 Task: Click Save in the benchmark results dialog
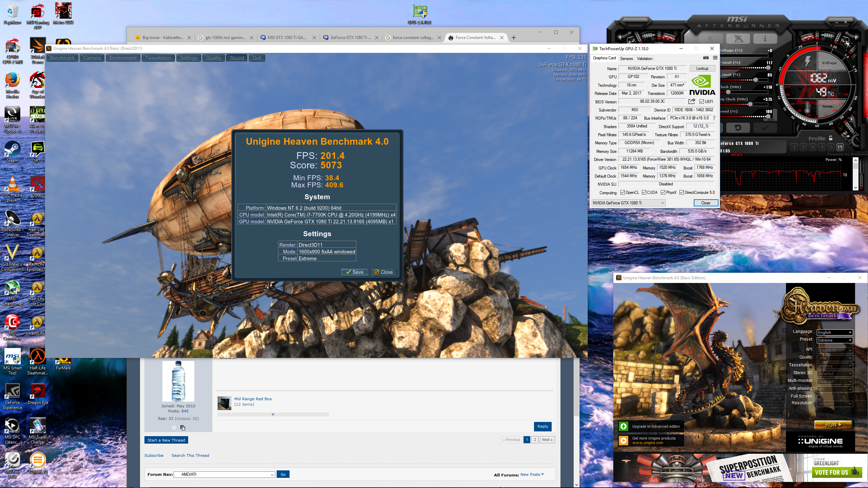355,272
